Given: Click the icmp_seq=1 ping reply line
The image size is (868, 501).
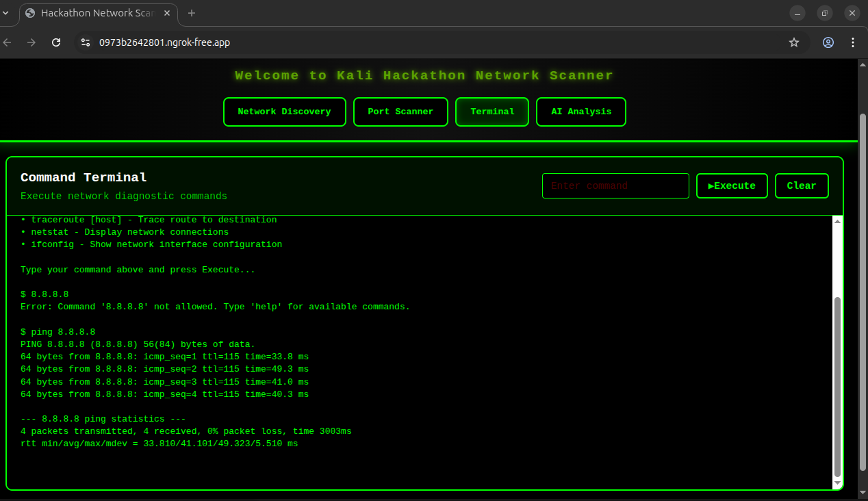Looking at the screenshot, I should click(164, 357).
